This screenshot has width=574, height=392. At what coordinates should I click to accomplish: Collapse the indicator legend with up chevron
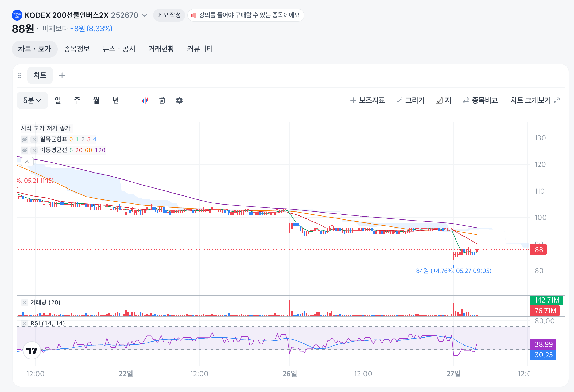click(x=27, y=162)
